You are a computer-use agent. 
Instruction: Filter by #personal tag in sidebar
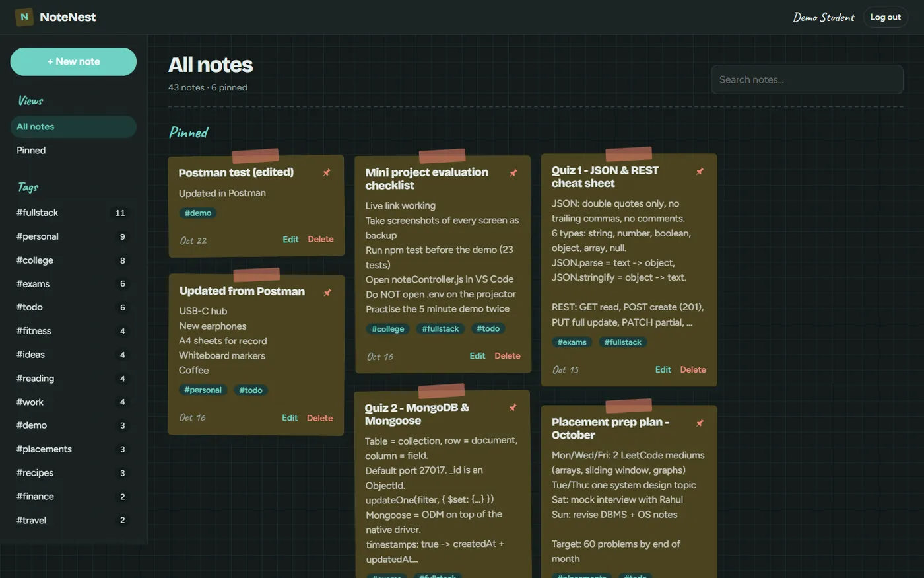(x=73, y=236)
